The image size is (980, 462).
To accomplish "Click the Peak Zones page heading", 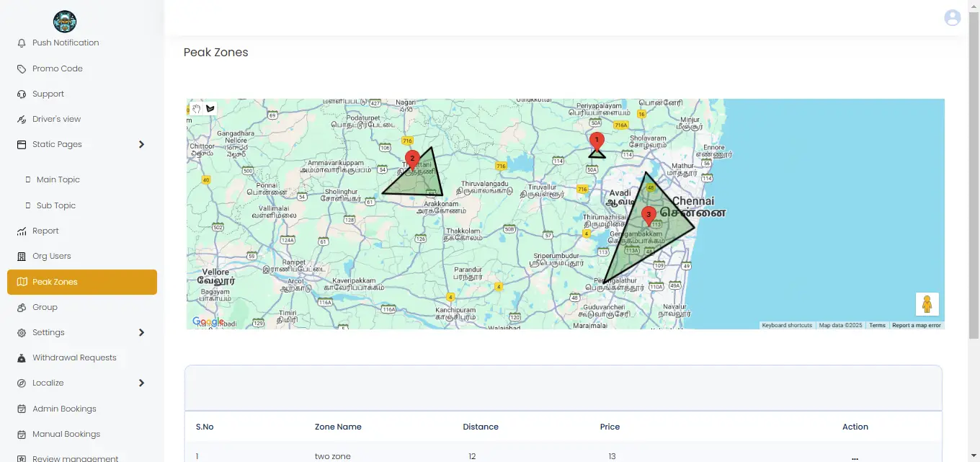I will [x=216, y=53].
